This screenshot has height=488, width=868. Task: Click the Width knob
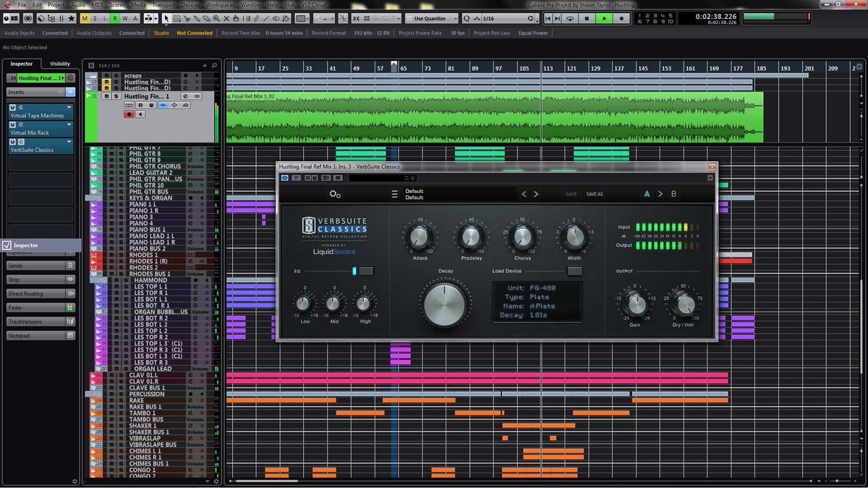click(573, 236)
